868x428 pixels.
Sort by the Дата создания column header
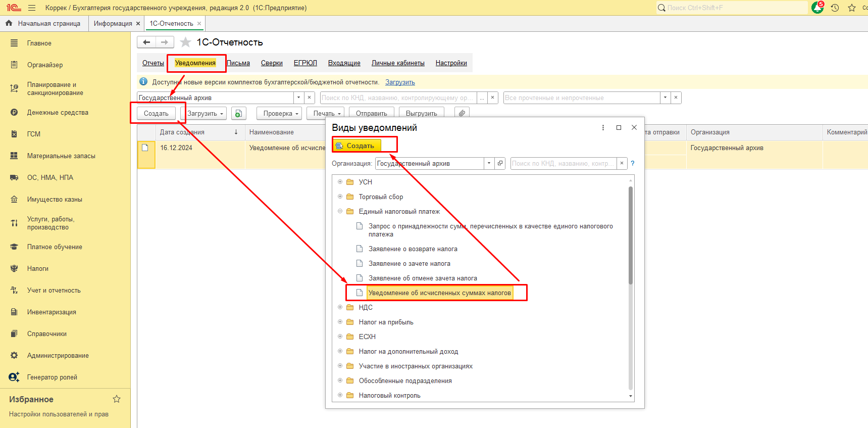pos(200,132)
